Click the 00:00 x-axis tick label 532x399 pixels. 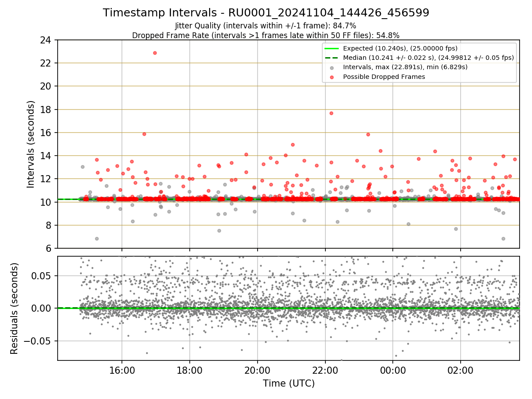(393, 370)
